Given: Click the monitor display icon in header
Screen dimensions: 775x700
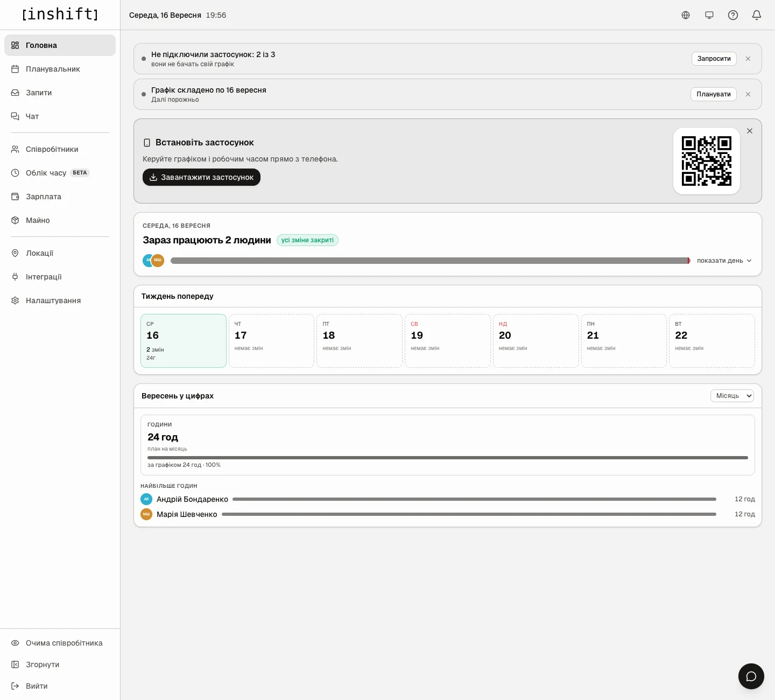Looking at the screenshot, I should pyautogui.click(x=709, y=15).
